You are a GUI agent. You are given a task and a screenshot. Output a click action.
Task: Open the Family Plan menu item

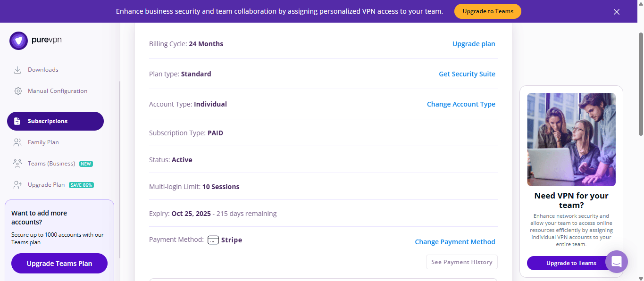tap(43, 142)
